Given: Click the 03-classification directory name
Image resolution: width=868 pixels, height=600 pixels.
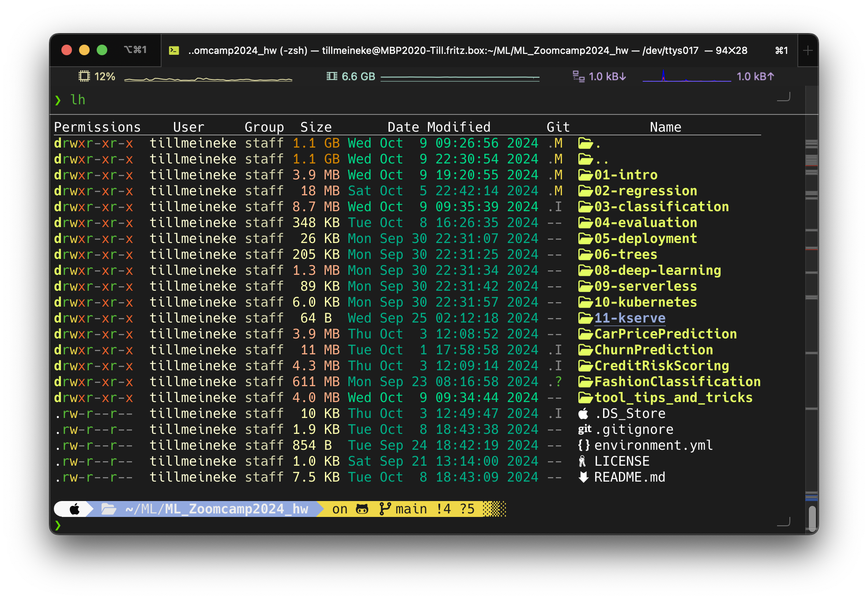Looking at the screenshot, I should pos(661,207).
